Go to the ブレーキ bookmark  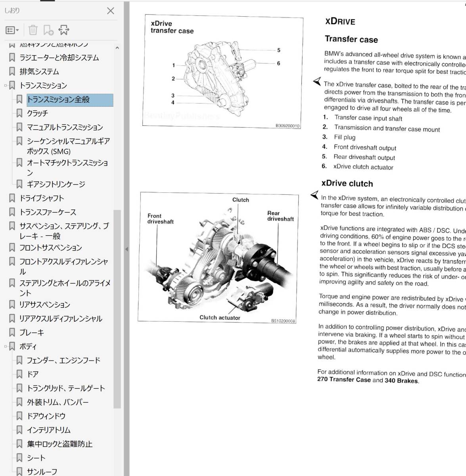click(32, 332)
